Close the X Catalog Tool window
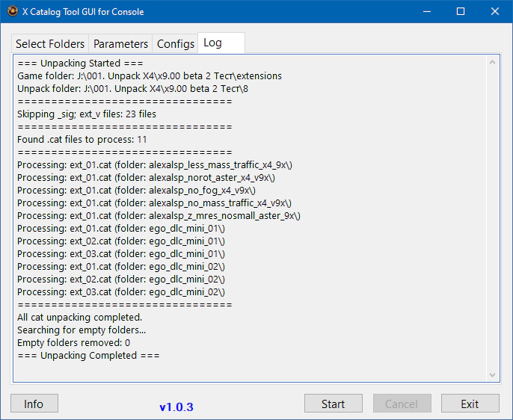 pyautogui.click(x=495, y=12)
